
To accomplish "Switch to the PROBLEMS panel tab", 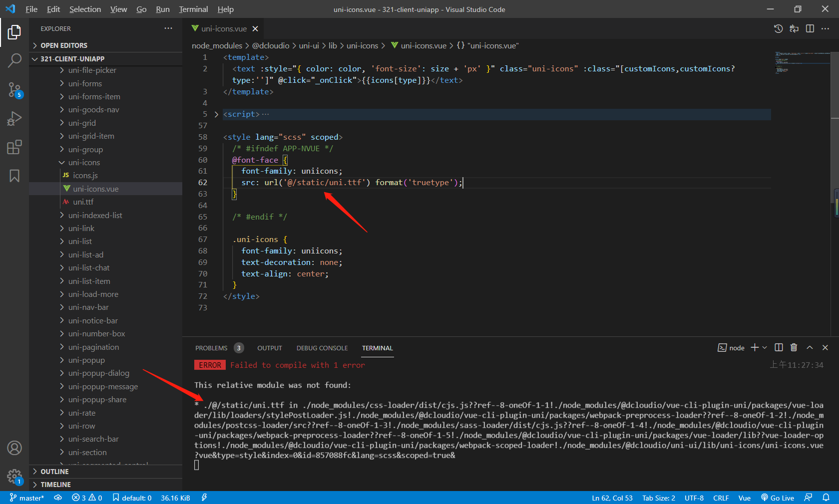I will tap(211, 348).
